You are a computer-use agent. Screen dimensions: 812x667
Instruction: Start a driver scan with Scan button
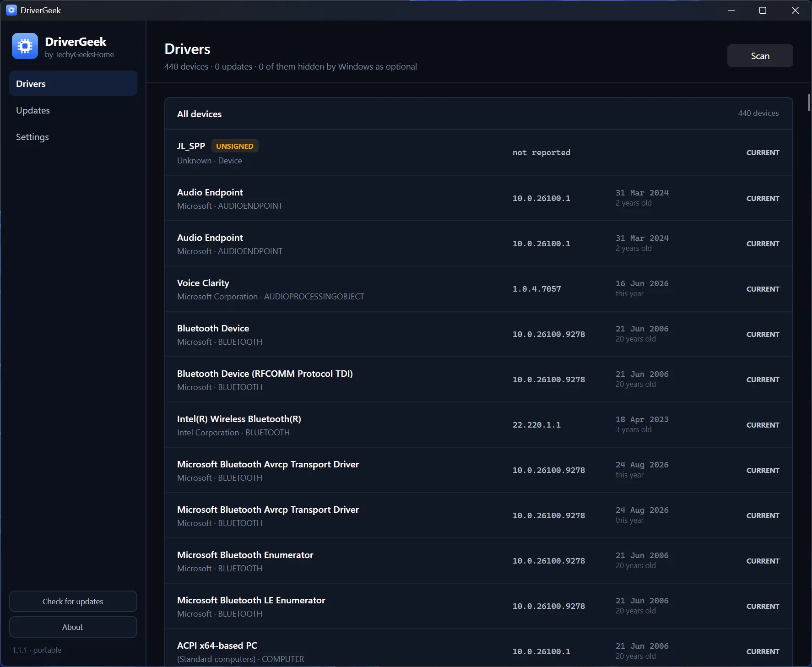(x=760, y=56)
